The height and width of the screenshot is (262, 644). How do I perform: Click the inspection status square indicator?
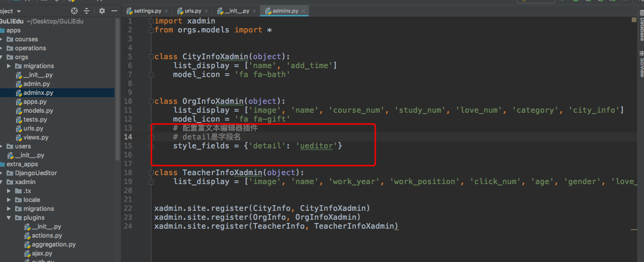click(x=634, y=20)
